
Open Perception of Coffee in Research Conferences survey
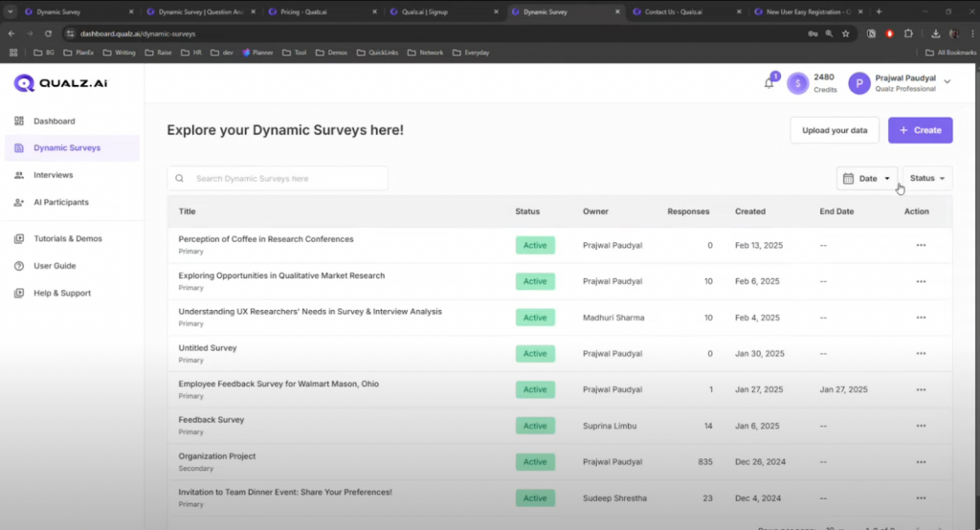coord(266,239)
